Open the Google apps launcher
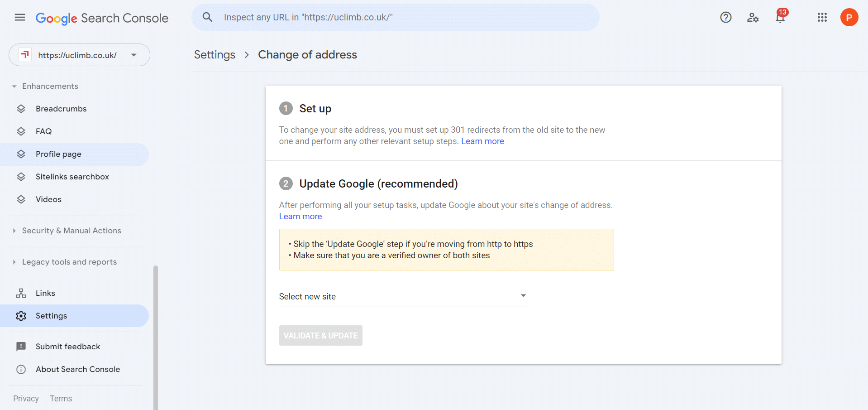This screenshot has width=868, height=410. [822, 17]
